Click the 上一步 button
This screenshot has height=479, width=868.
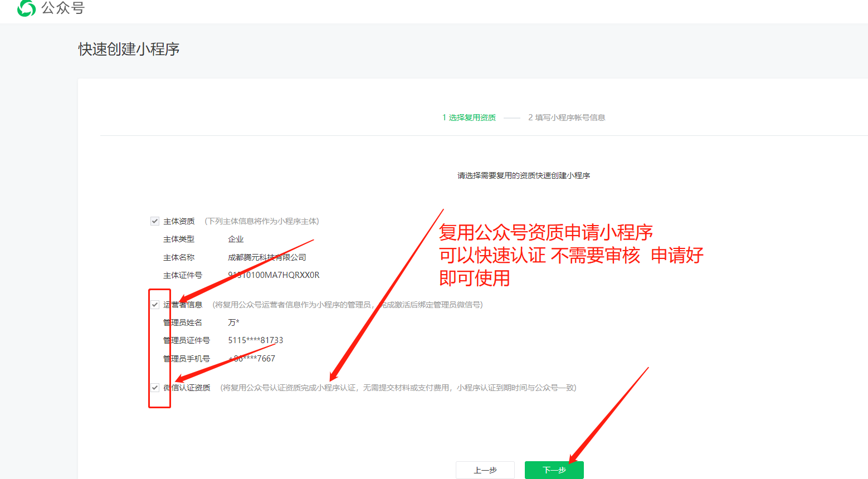coord(485,470)
